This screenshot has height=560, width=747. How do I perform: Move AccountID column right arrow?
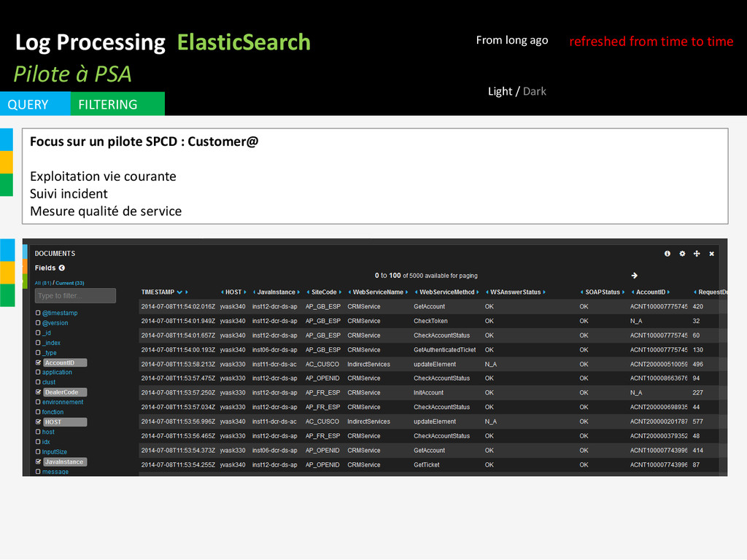[668, 292]
